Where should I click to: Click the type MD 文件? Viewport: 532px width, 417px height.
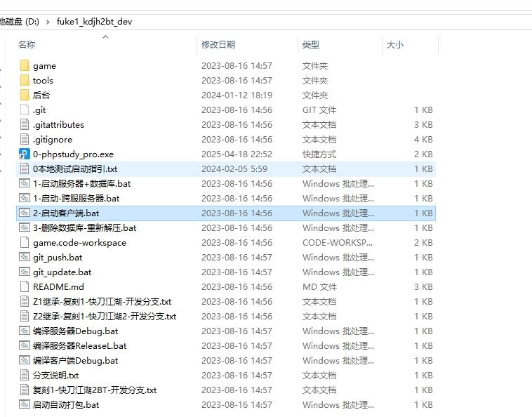click(319, 287)
